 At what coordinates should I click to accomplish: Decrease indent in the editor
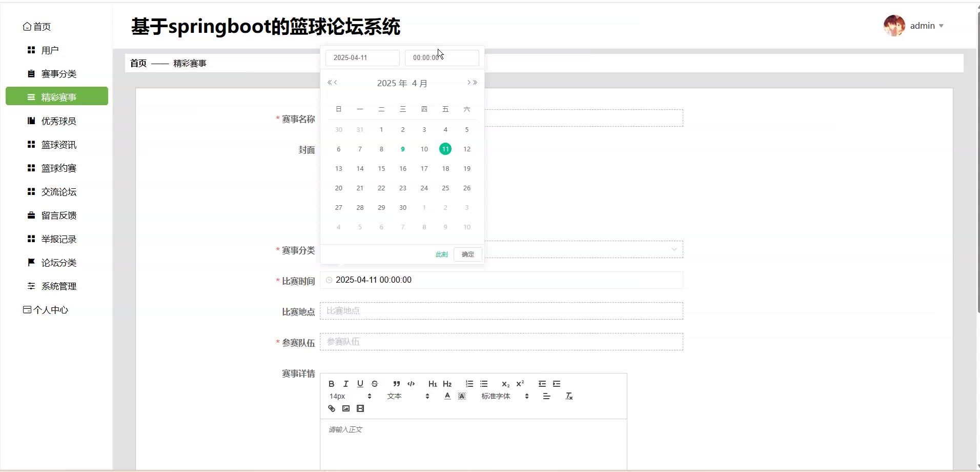click(542, 384)
